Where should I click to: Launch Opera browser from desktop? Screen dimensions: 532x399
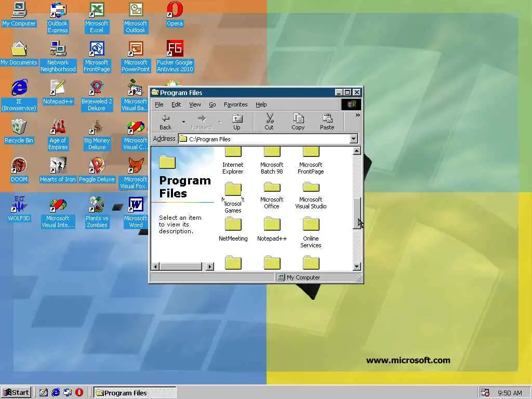coord(175,14)
